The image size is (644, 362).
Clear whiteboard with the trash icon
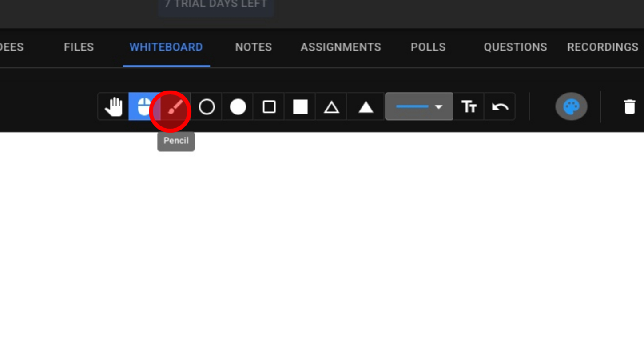(629, 107)
